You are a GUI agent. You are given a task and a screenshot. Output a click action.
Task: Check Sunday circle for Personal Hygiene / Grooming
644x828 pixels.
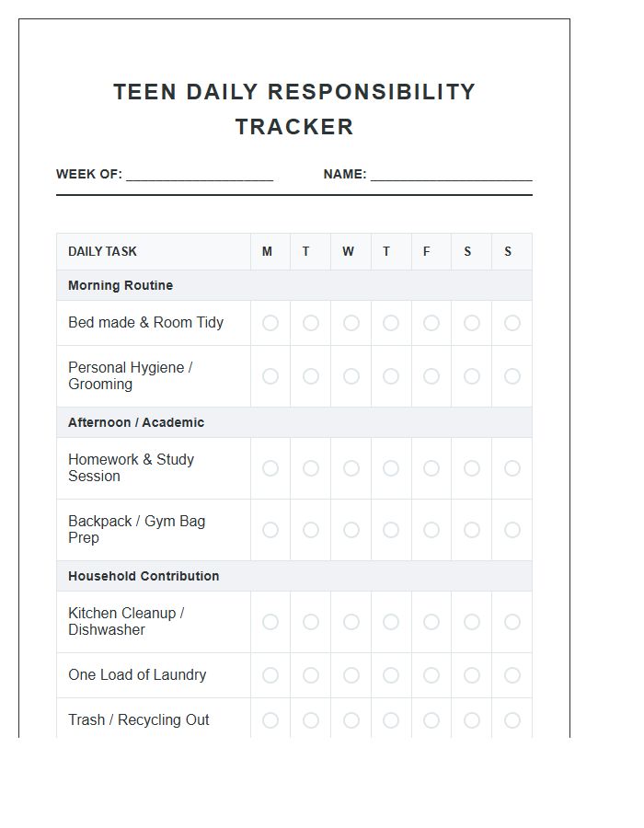coord(512,376)
